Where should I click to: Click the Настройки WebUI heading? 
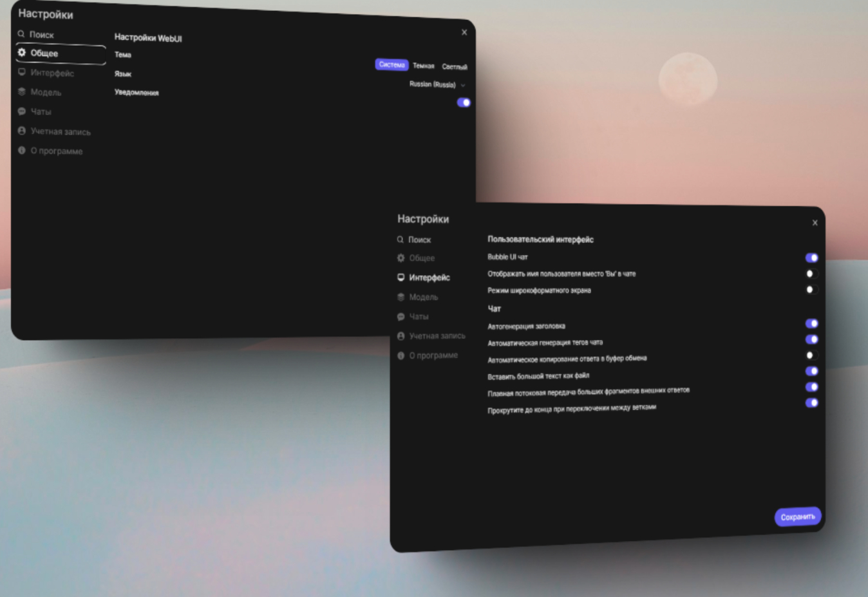(148, 38)
